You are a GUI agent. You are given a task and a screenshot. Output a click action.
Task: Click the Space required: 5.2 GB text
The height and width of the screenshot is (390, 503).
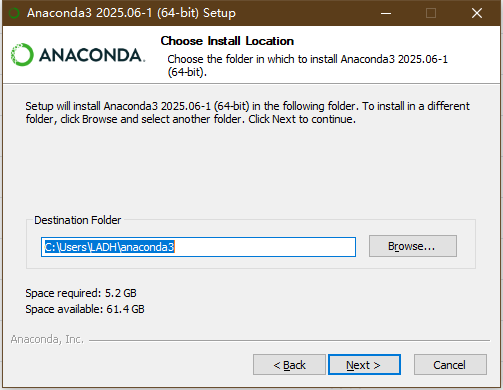(x=81, y=293)
